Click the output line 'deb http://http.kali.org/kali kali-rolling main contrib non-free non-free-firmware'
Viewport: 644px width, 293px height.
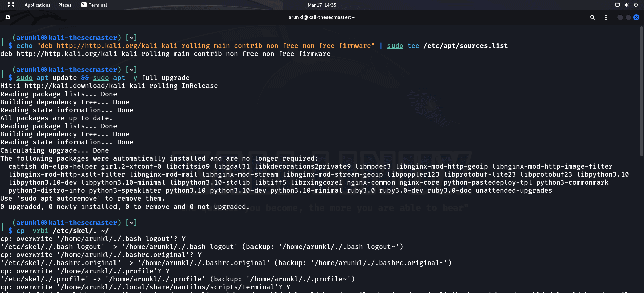[x=166, y=54]
